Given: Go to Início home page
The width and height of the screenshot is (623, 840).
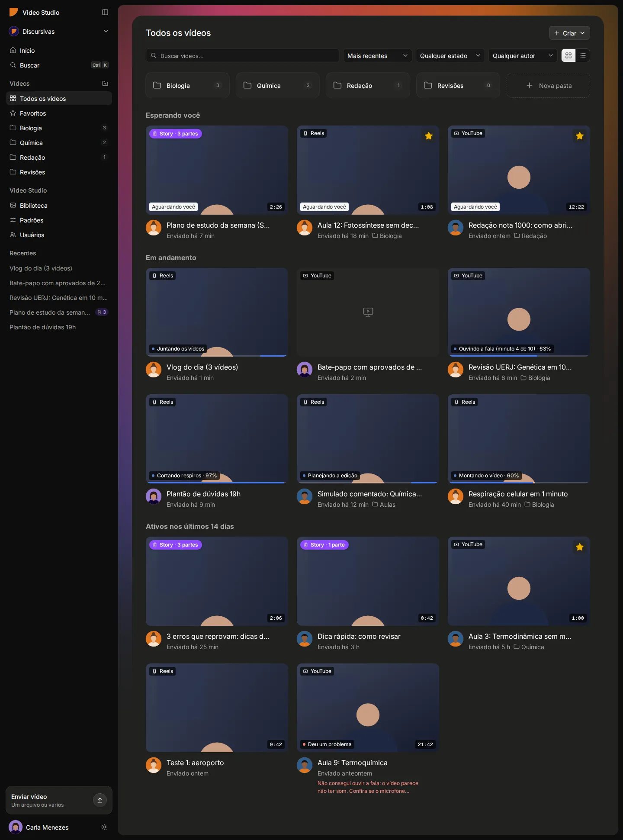Looking at the screenshot, I should [x=59, y=51].
